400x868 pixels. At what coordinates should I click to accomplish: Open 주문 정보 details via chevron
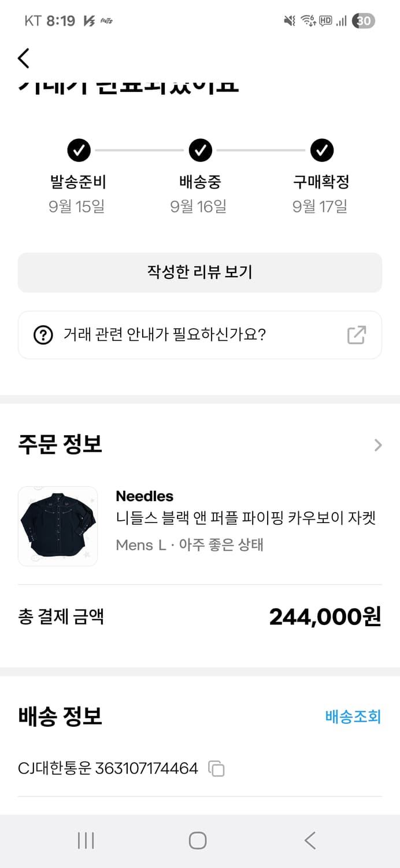(378, 444)
